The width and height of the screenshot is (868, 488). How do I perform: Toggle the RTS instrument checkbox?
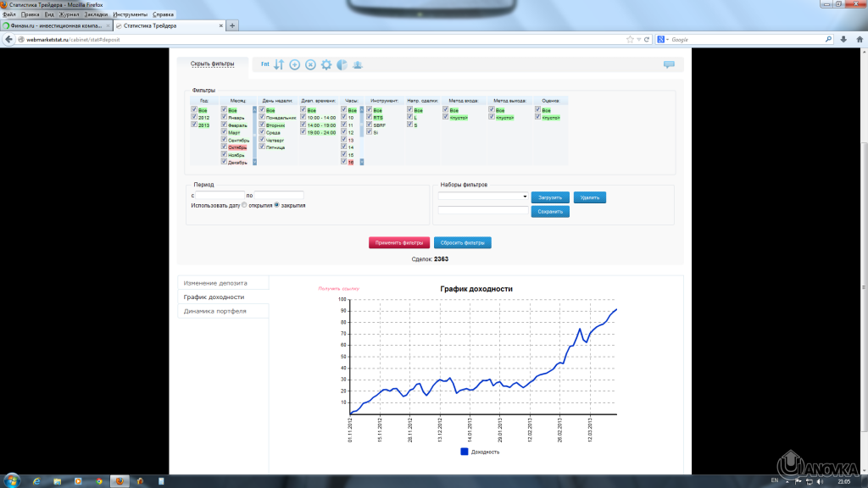point(370,117)
